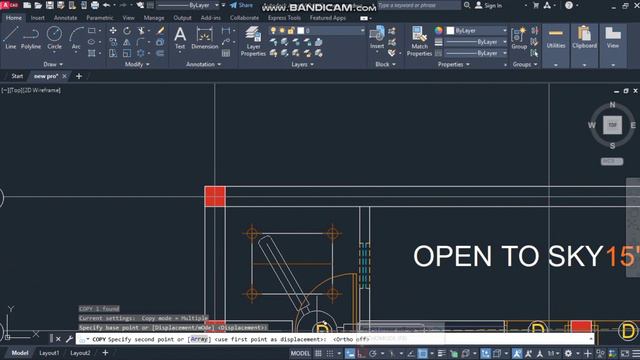Image resolution: width=640 pixels, height=360 pixels.
Task: Click the search keyword input field
Action: pos(419,5)
